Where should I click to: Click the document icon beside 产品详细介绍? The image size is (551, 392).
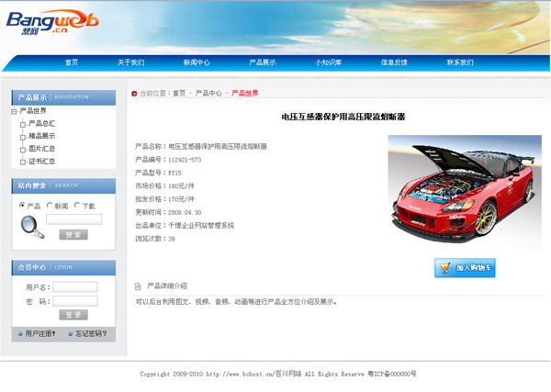(138, 286)
